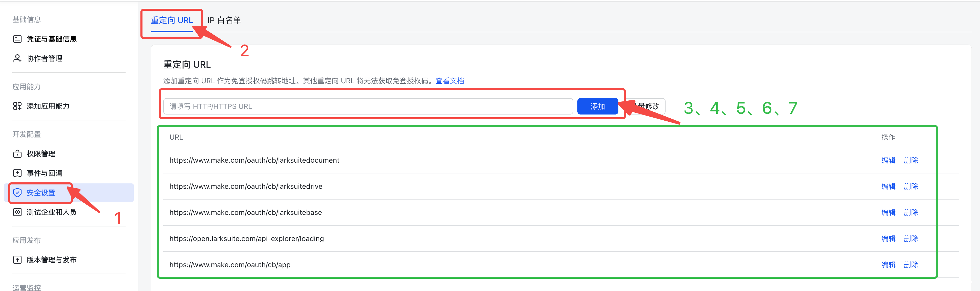Click the 安全设置 shield icon
This screenshot has width=980, height=291.
17,192
